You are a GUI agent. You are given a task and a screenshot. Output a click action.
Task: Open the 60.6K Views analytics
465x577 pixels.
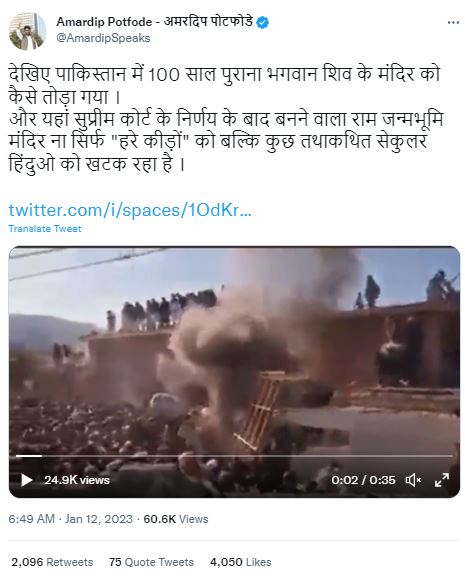pyautogui.click(x=176, y=519)
